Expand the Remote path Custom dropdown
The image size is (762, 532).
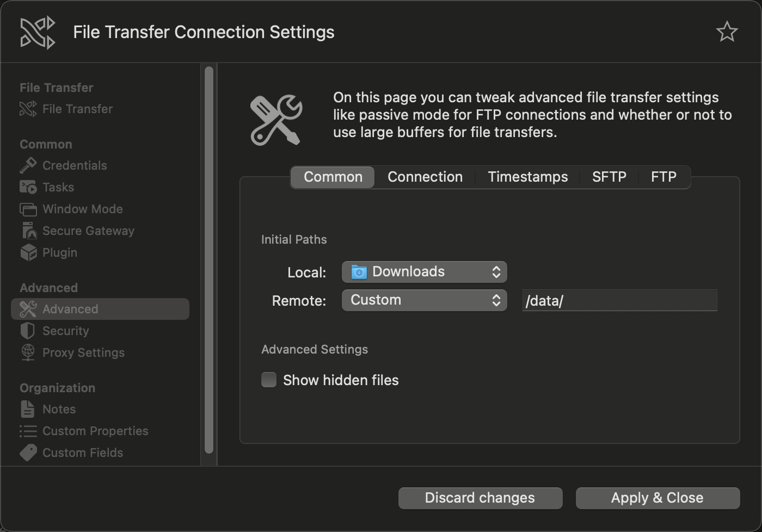[424, 300]
